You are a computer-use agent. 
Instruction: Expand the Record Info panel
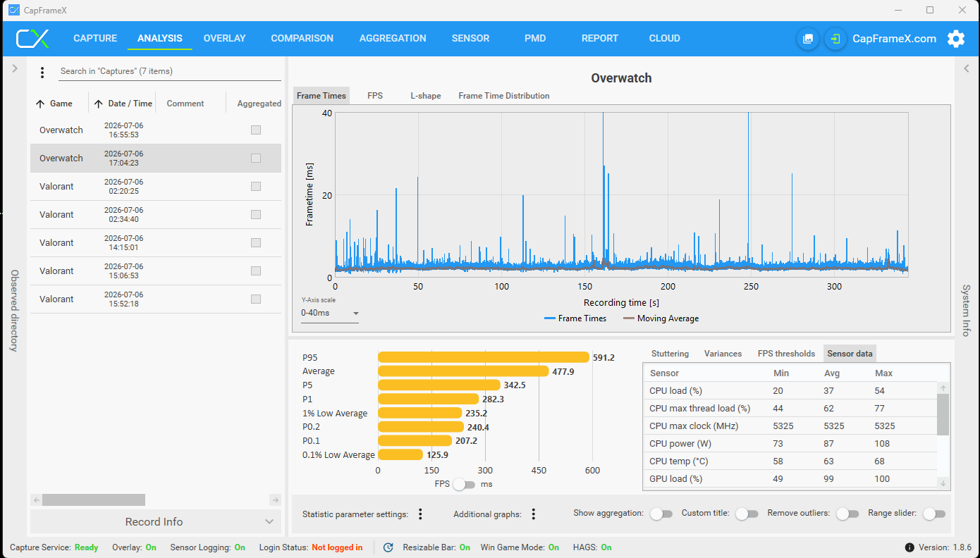tap(155, 522)
